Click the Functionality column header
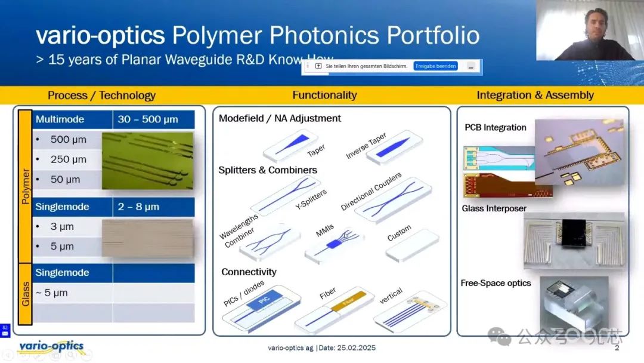This screenshot has height=363, width=644. pyautogui.click(x=324, y=95)
